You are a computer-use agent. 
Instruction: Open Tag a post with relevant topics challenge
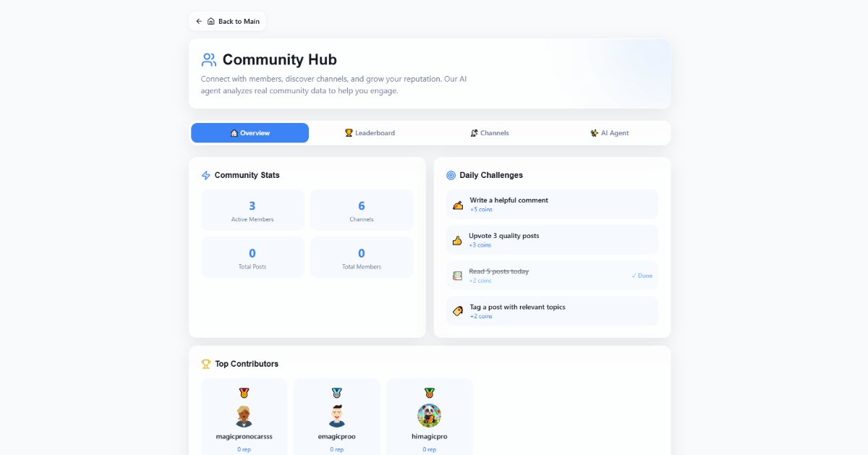(552, 310)
